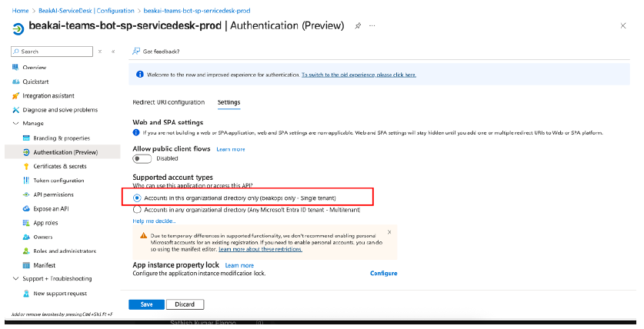This screenshot has height=329, width=644.
Task: Select Multitenant accounts radio button
Action: 137,210
